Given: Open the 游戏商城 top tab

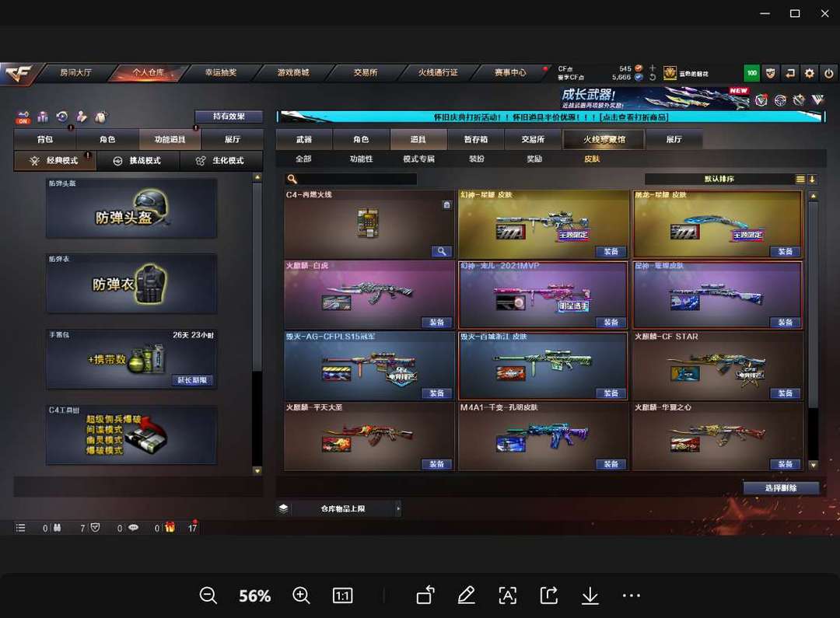Looking at the screenshot, I should click(293, 73).
